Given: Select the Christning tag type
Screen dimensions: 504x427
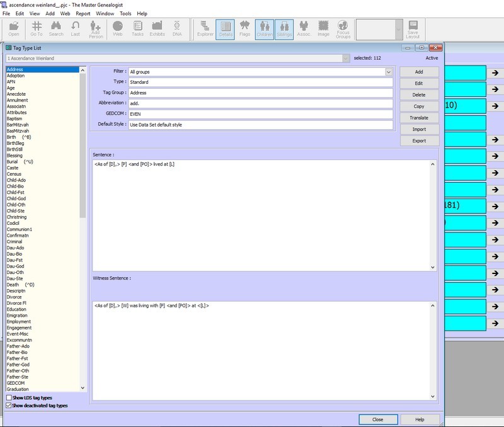Looking at the screenshot, I should click(x=17, y=217).
